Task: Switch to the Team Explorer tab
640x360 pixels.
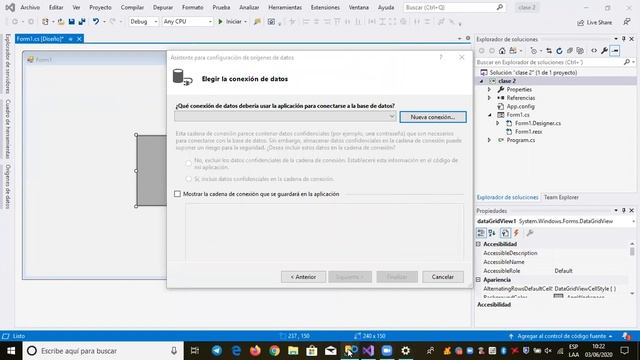Action: (561, 198)
